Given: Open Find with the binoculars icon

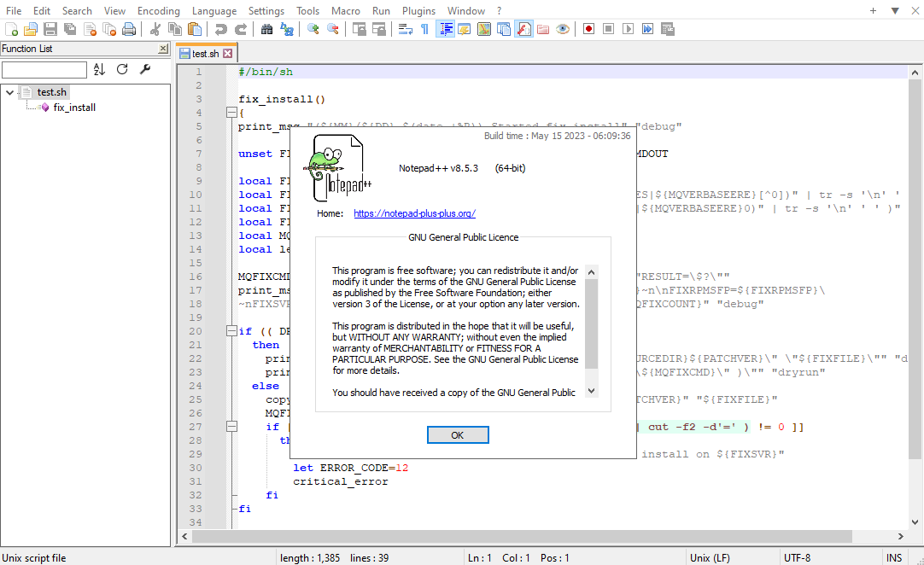Looking at the screenshot, I should pyautogui.click(x=267, y=30).
